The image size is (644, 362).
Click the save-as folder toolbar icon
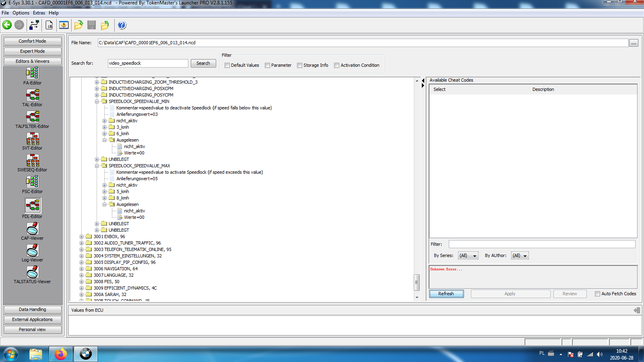tap(105, 25)
